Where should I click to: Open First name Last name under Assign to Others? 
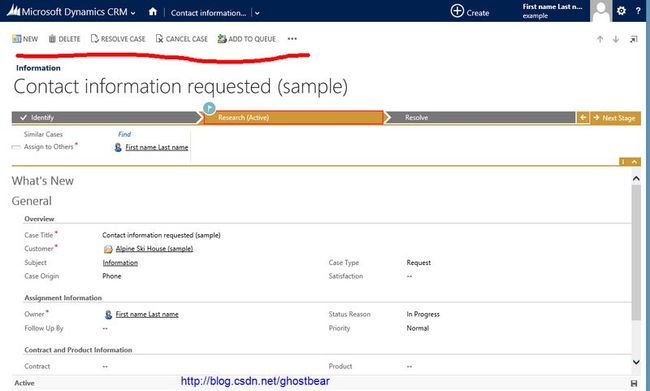coord(157,147)
